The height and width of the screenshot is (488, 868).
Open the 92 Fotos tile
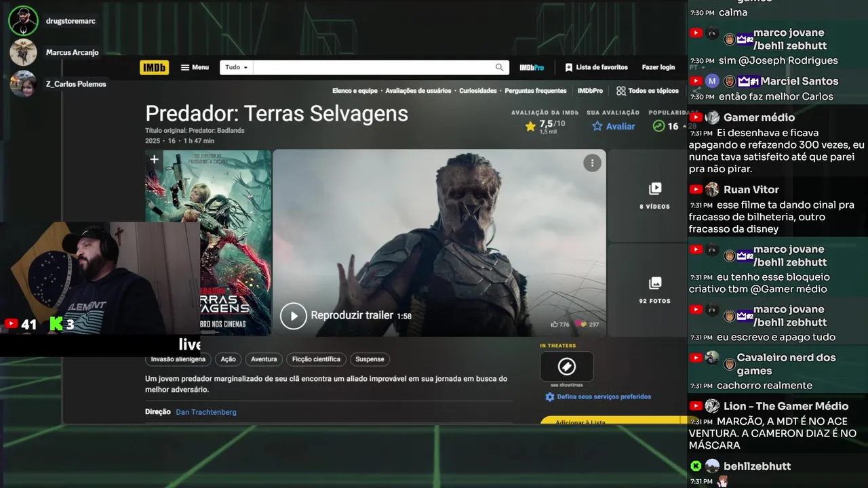click(x=654, y=290)
